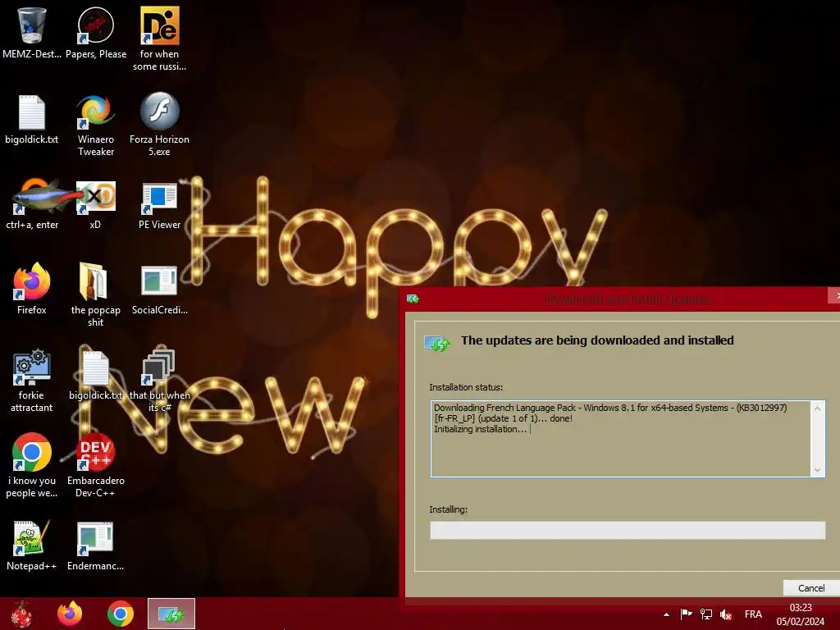This screenshot has width=840, height=630.
Task: Switch to update installer taskbar item
Action: (171, 614)
